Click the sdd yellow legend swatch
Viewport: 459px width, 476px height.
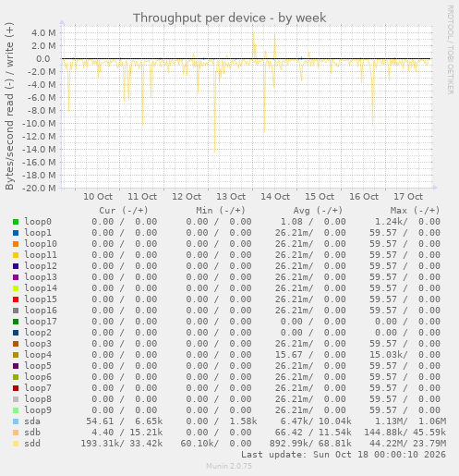pyautogui.click(x=16, y=444)
